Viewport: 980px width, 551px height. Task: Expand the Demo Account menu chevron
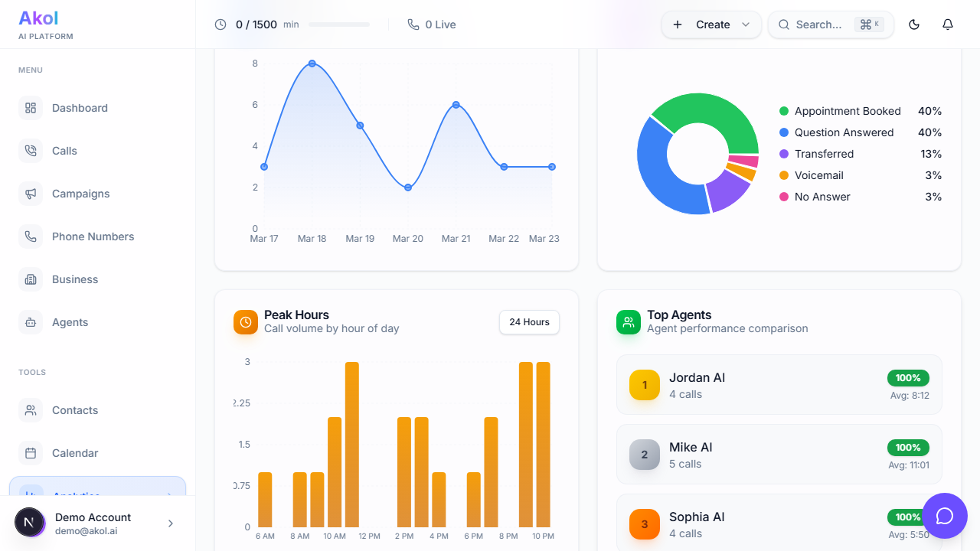point(171,523)
